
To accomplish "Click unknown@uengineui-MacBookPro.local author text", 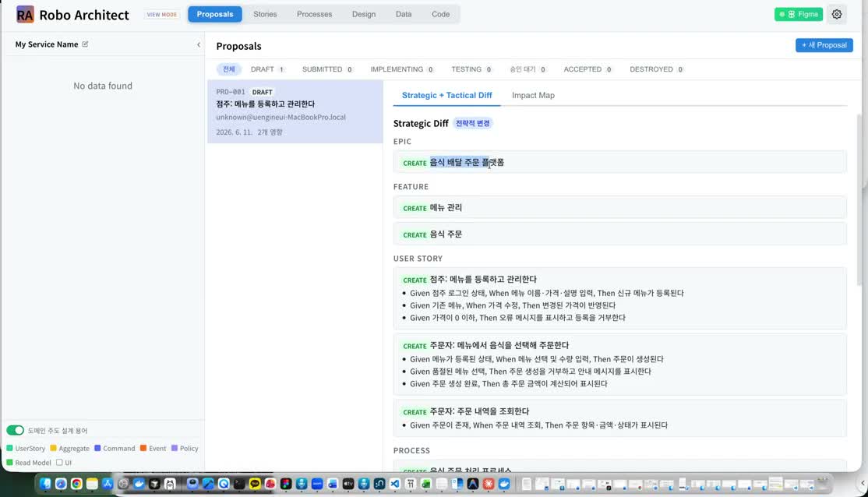I will point(281,118).
